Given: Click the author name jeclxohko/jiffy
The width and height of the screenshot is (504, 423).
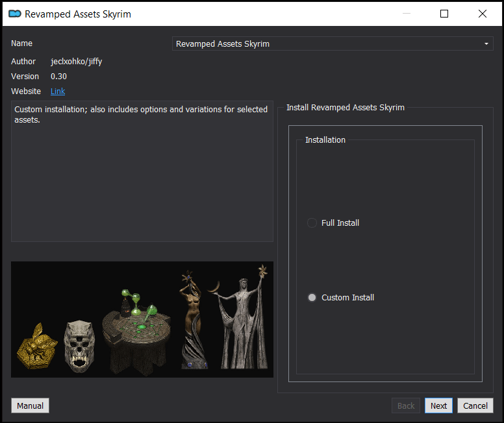Looking at the screenshot, I should pyautogui.click(x=77, y=62).
